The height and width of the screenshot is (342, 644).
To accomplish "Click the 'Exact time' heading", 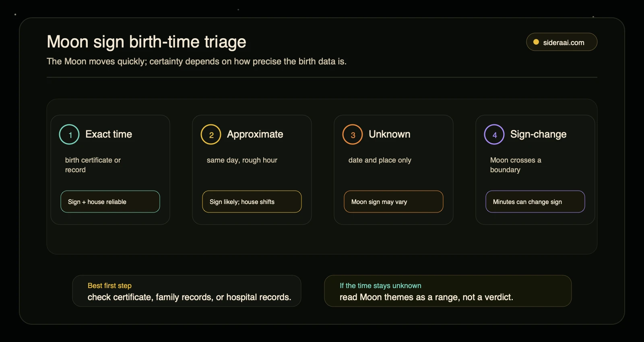I will [x=109, y=134].
